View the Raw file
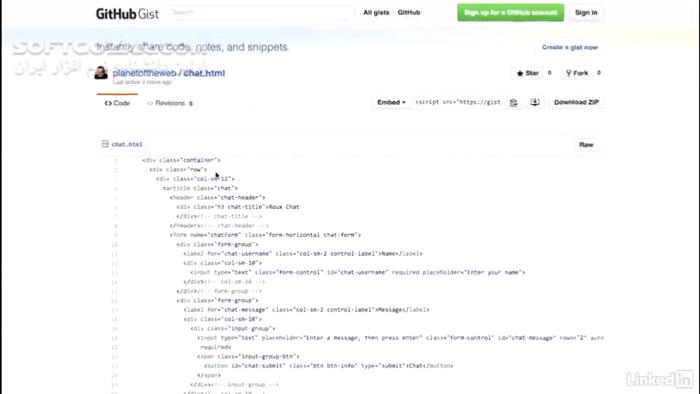700x394 pixels. (x=586, y=145)
